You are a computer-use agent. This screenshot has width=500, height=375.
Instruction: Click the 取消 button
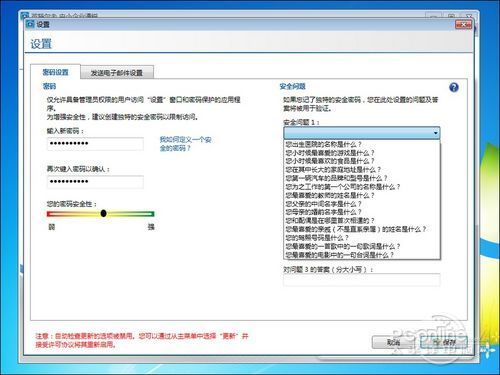[x=393, y=342]
